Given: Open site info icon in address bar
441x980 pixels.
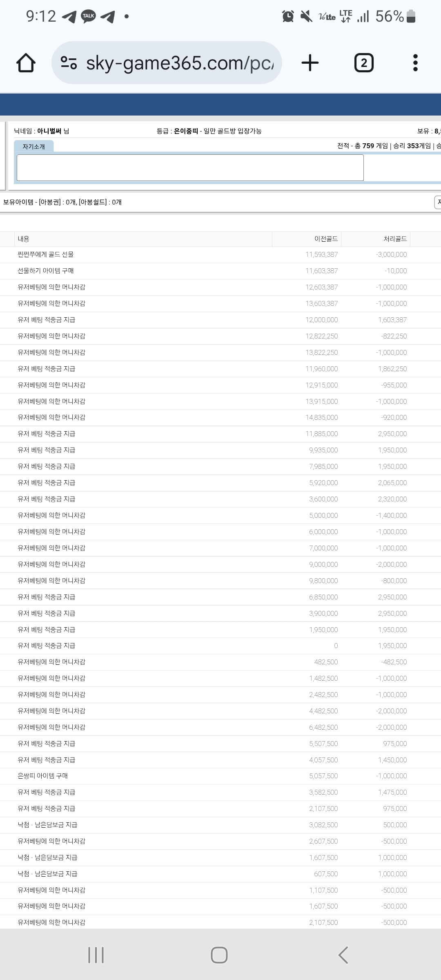Looking at the screenshot, I should 69,63.
